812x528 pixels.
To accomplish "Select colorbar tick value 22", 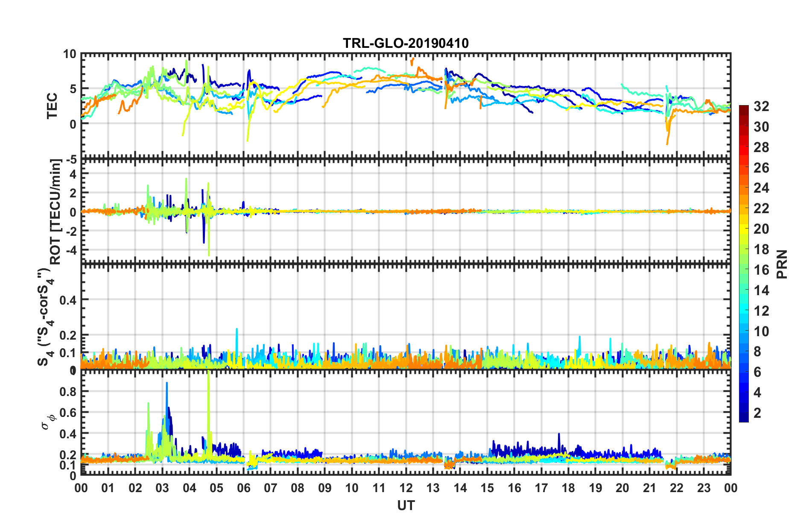I will (x=761, y=208).
